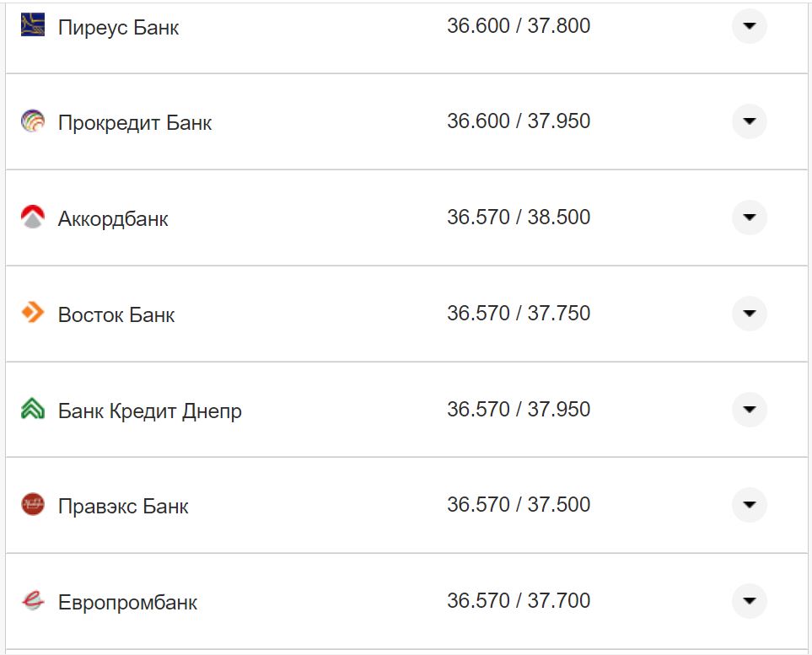
Task: Click the Аккордбанк red logo icon
Action: (x=32, y=217)
